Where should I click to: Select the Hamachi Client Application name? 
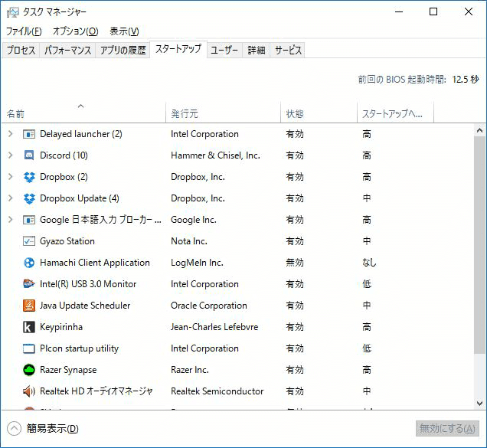pos(95,263)
